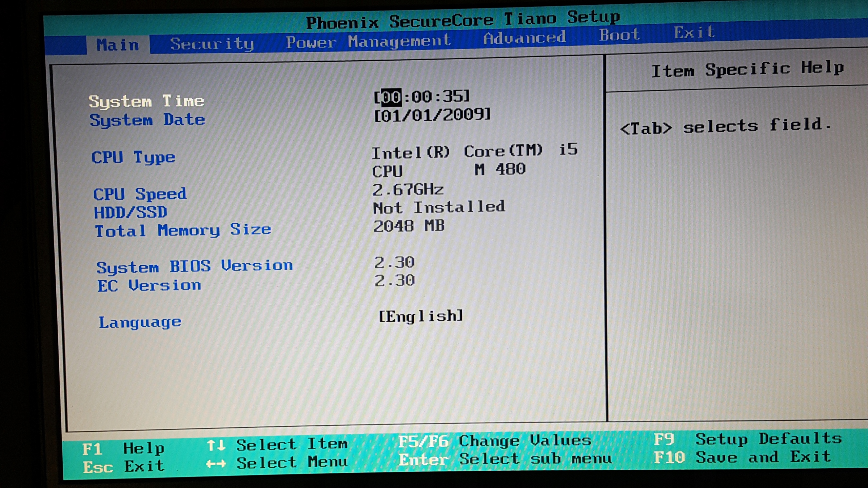Select the System Date label
This screenshot has width=868, height=488.
pyautogui.click(x=147, y=120)
